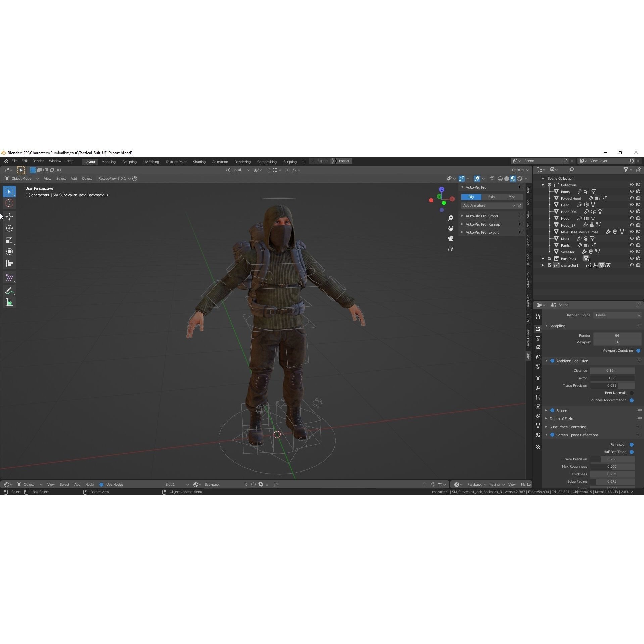This screenshot has height=644, width=644.
Task: Open the World properties tab icon
Action: click(x=538, y=366)
